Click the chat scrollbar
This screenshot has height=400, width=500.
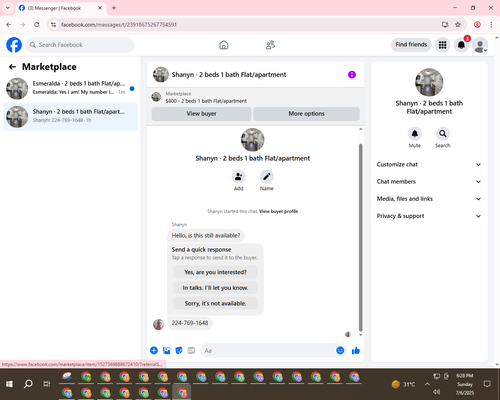(360, 237)
